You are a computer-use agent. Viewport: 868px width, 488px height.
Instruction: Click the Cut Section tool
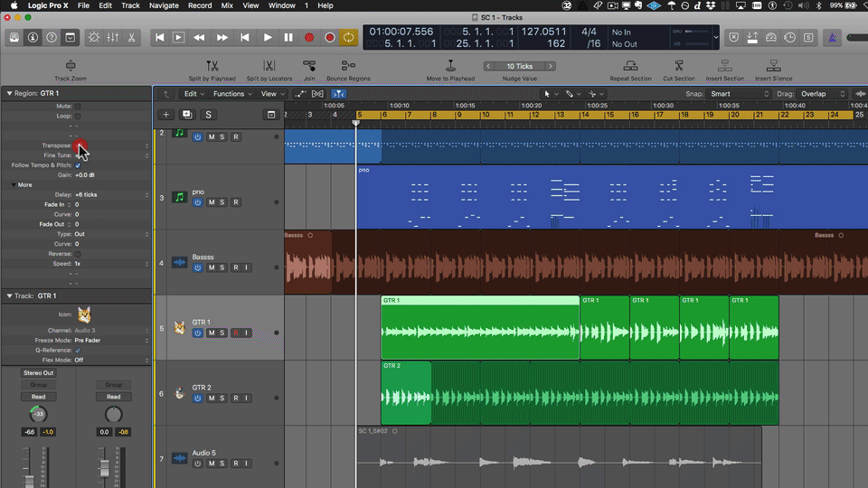tap(679, 70)
